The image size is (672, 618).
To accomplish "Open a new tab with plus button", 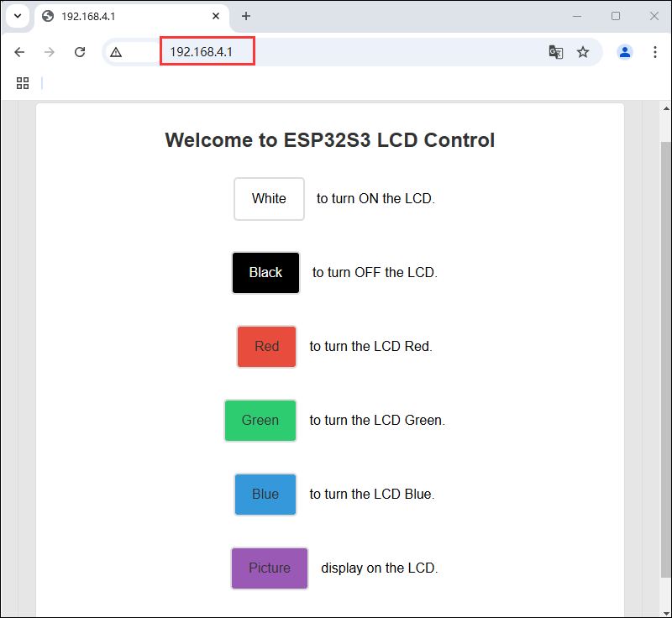I will pos(246,16).
